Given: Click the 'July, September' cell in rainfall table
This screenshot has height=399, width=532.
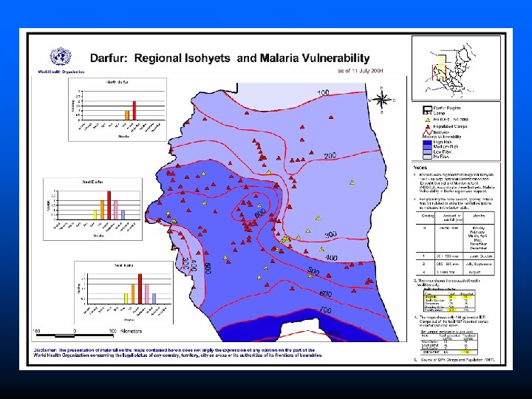Looking at the screenshot, I should [x=478, y=264].
